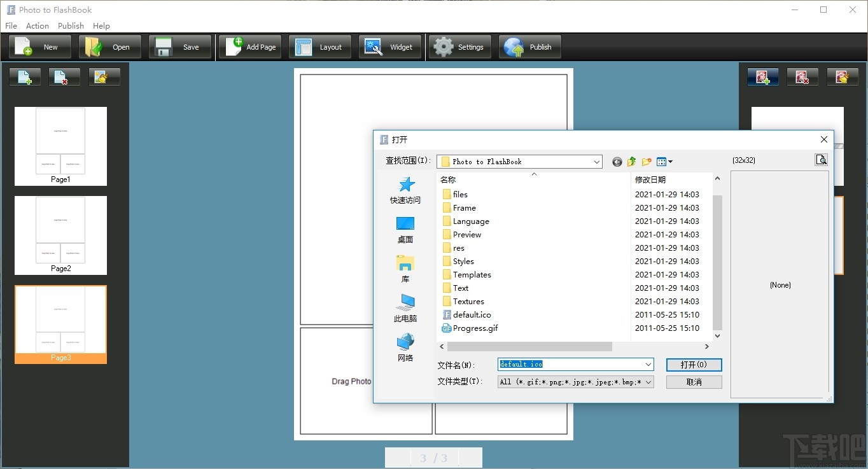Click the 打开(O) open button

[694, 365]
